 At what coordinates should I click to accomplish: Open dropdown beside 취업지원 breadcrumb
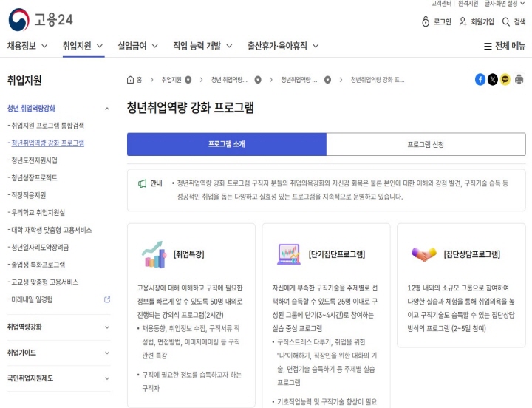coord(188,80)
